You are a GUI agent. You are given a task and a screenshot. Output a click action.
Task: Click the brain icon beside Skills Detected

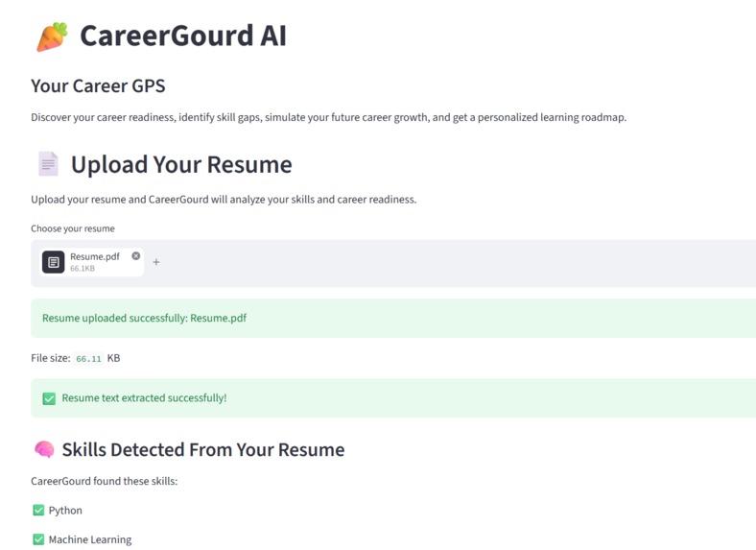(x=44, y=449)
